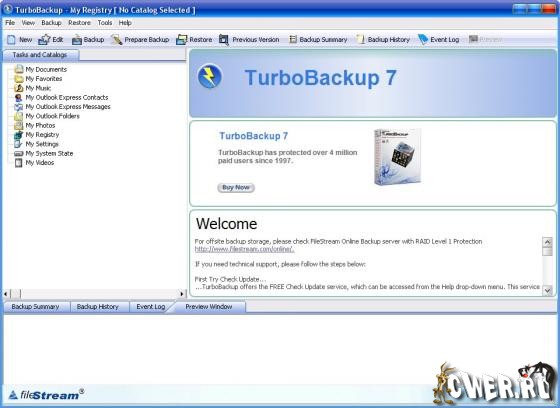Open the filestream.com/online link
The height and width of the screenshot is (408, 560).
[x=245, y=249]
